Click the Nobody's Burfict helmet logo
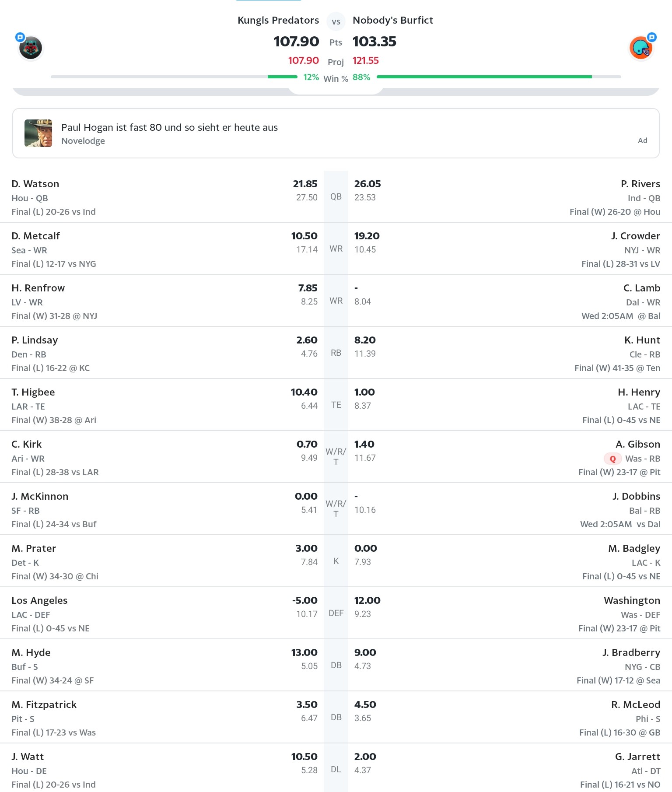 (x=640, y=48)
